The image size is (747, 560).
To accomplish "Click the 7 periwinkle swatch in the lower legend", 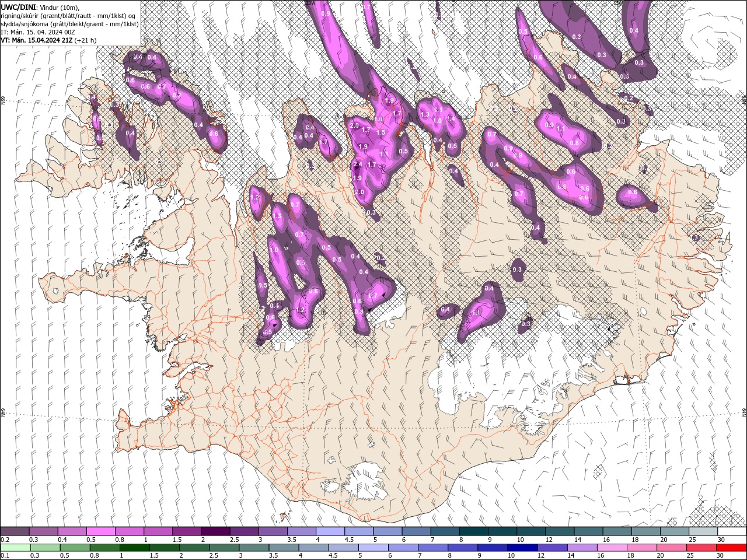I will point(433,548).
